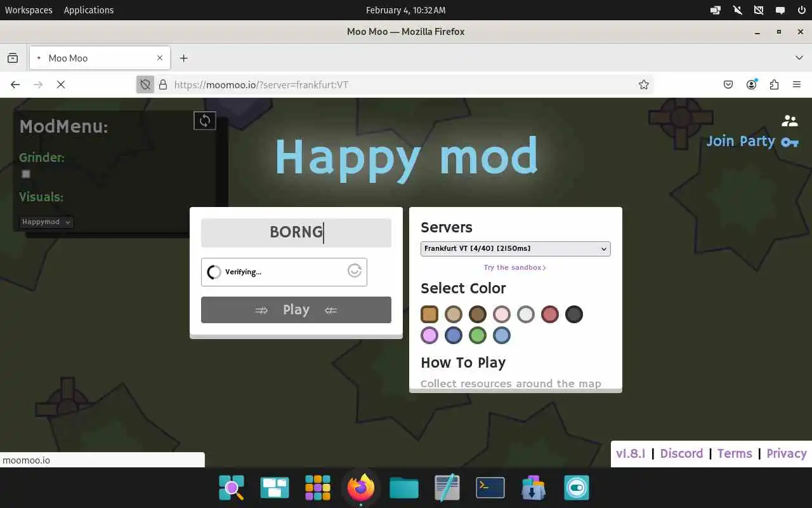Image resolution: width=812 pixels, height=508 pixels.
Task: Launch the search magnifier dock app
Action: click(232, 488)
